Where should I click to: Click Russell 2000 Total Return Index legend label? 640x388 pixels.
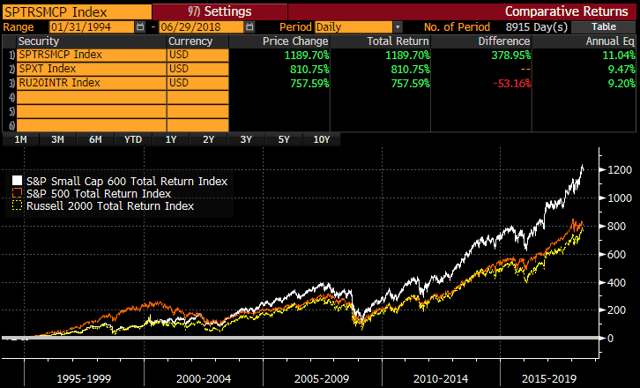point(110,206)
